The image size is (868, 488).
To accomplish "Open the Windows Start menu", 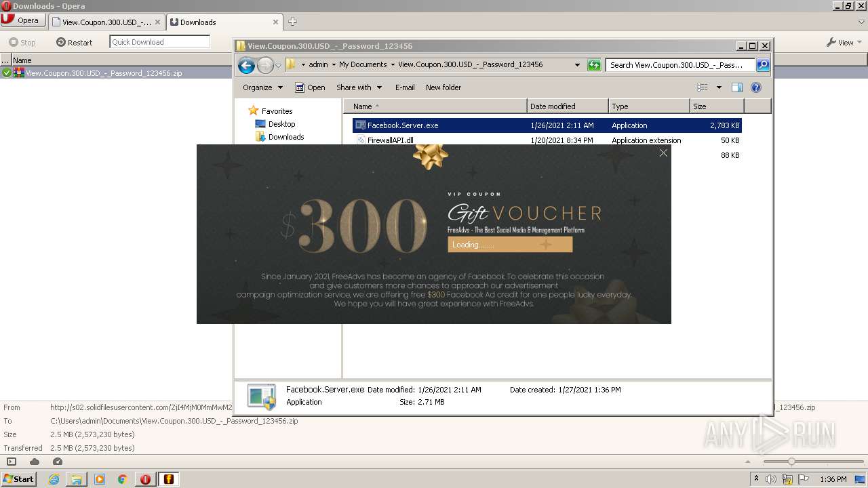I will [x=18, y=479].
